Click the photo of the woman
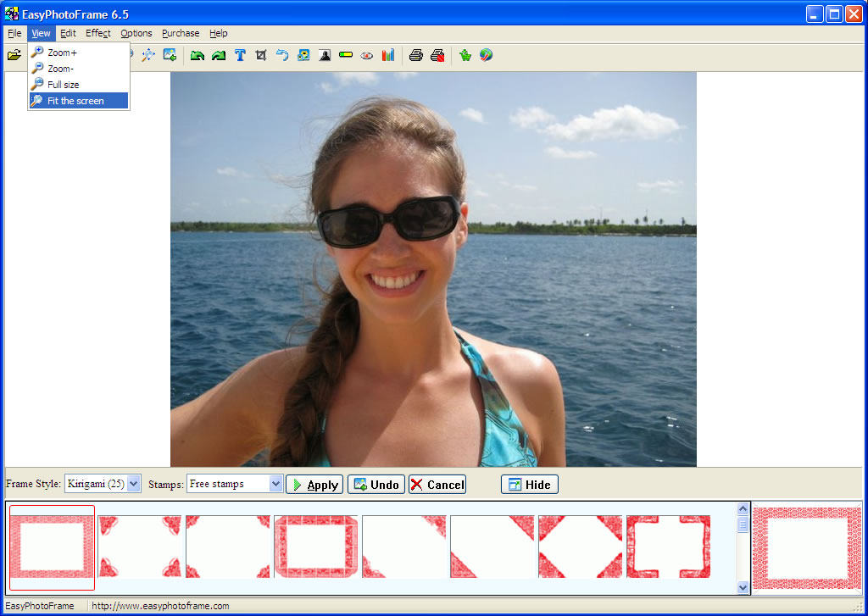Image resolution: width=868 pixels, height=616 pixels. tap(433, 269)
